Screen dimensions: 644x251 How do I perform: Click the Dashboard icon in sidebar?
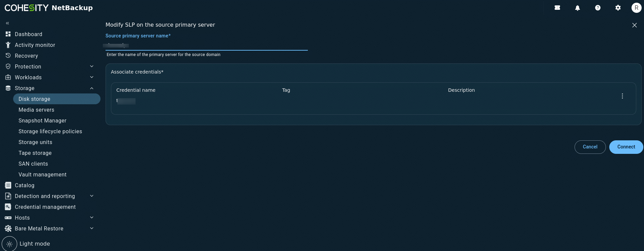tap(8, 34)
